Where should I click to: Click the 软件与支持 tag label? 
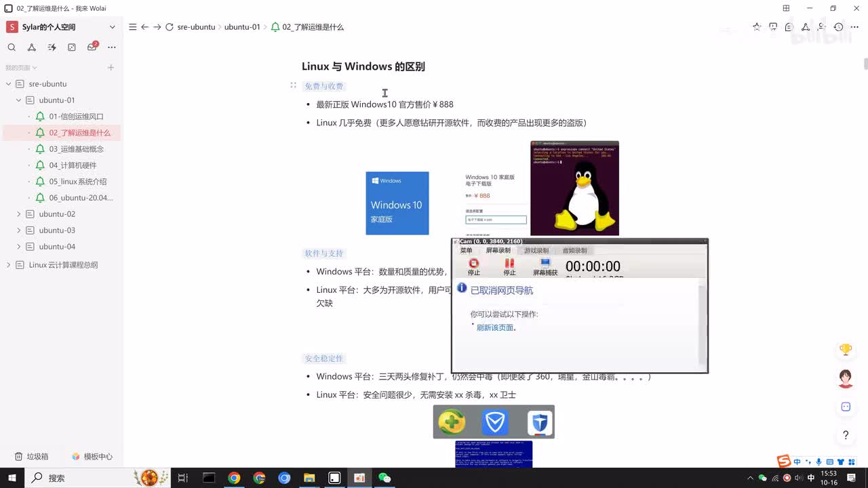[324, 253]
